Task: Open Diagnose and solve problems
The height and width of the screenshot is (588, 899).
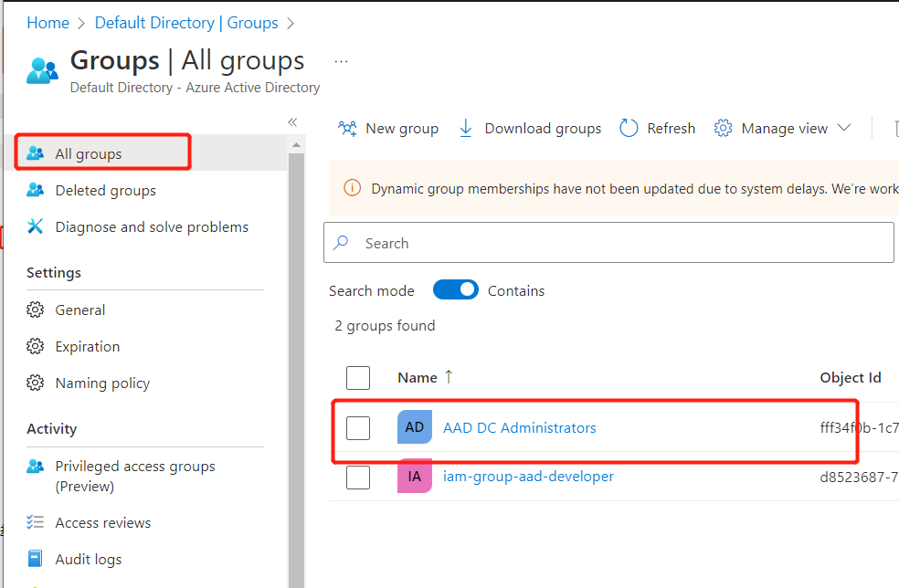Action: click(145, 226)
